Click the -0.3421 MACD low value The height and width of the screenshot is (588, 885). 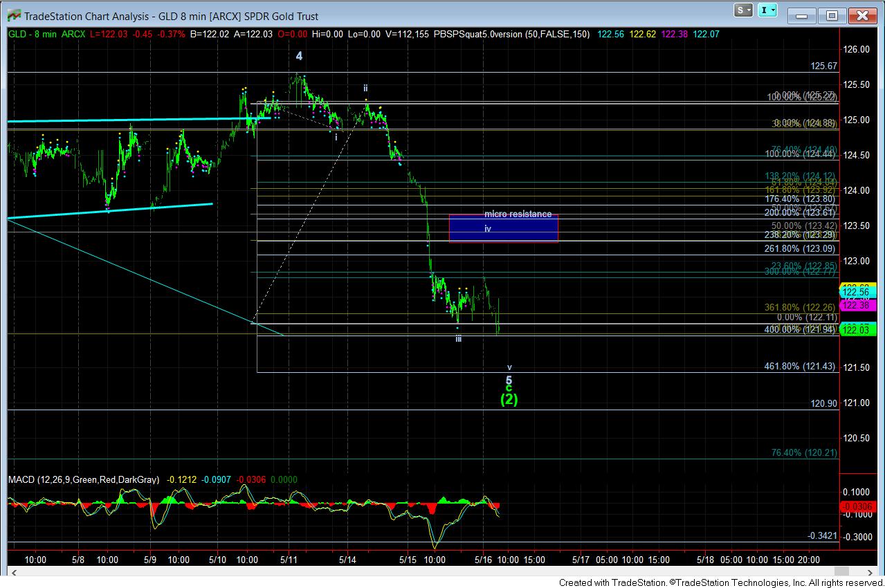tap(822, 535)
